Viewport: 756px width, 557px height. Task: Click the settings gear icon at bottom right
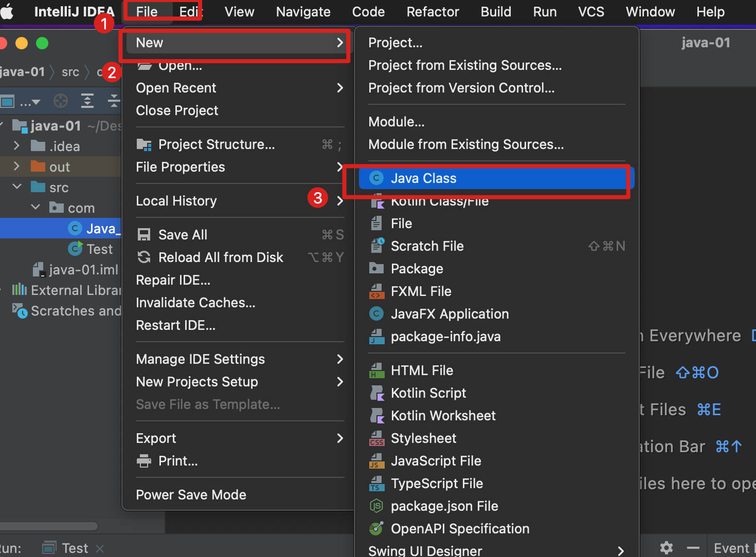click(x=667, y=548)
